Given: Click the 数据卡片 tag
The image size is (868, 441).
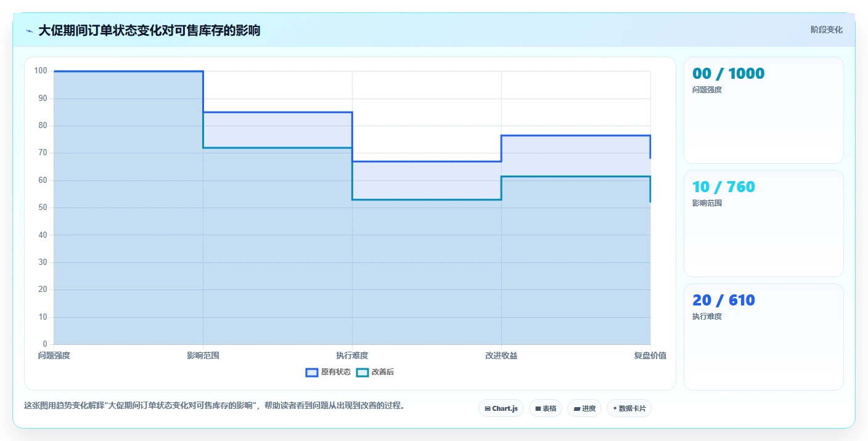Looking at the screenshot, I should [x=629, y=408].
